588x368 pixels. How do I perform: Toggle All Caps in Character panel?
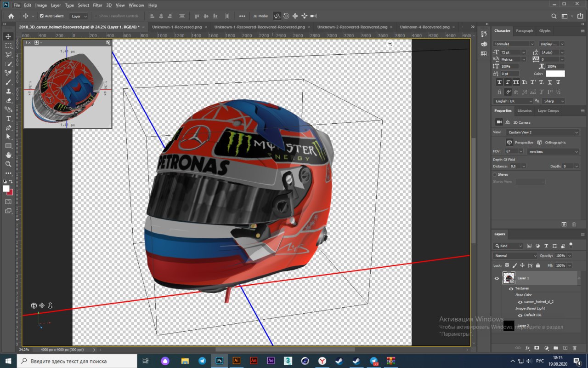(516, 82)
